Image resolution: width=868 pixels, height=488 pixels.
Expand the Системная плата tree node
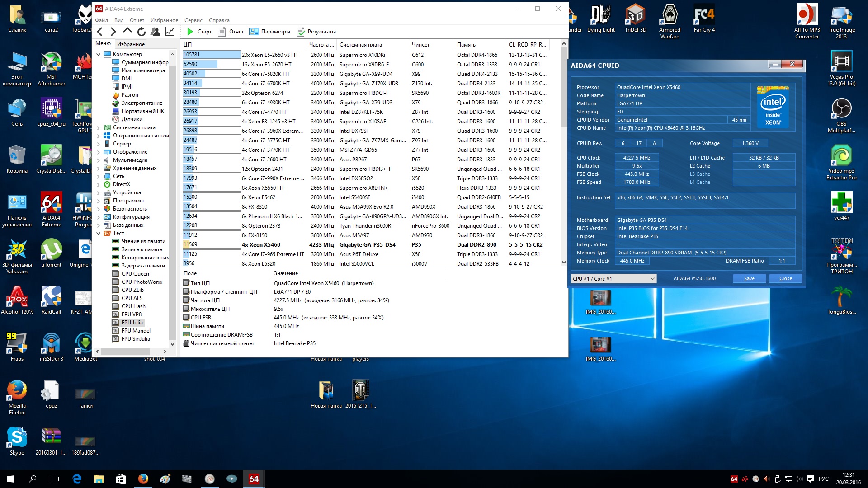pos(99,127)
